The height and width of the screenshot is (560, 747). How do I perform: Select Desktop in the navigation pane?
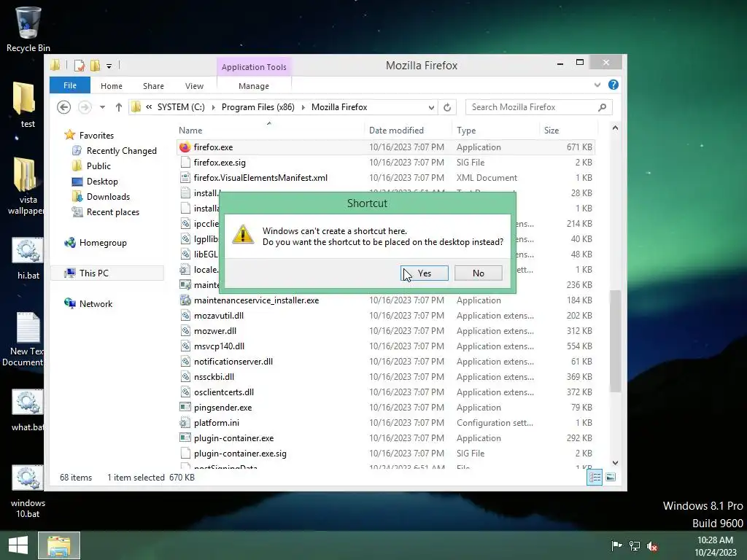coord(102,182)
